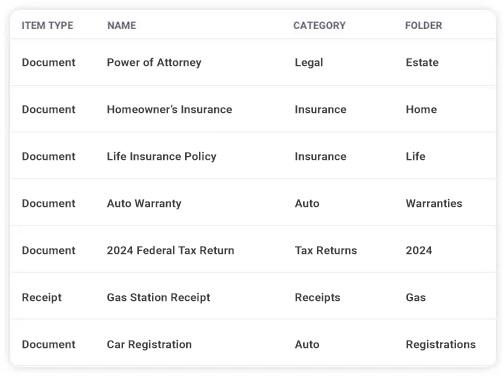Image resolution: width=504 pixels, height=376 pixels.
Task: Click the Home folder cell
Action: click(x=421, y=109)
